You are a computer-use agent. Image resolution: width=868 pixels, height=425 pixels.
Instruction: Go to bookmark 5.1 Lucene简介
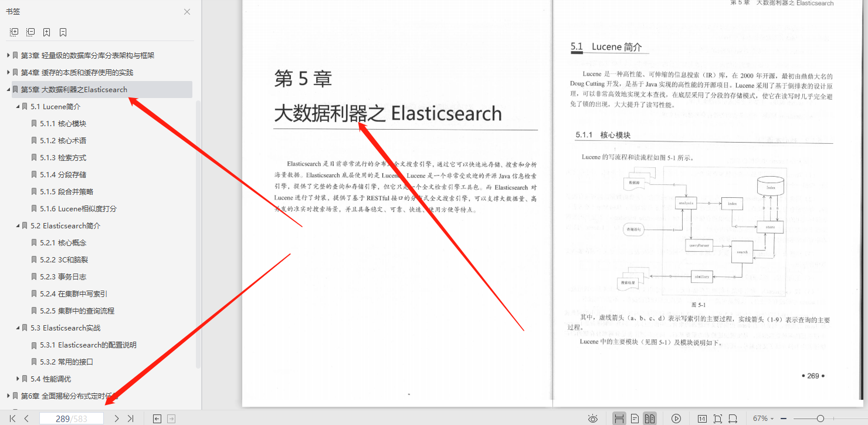coord(56,106)
